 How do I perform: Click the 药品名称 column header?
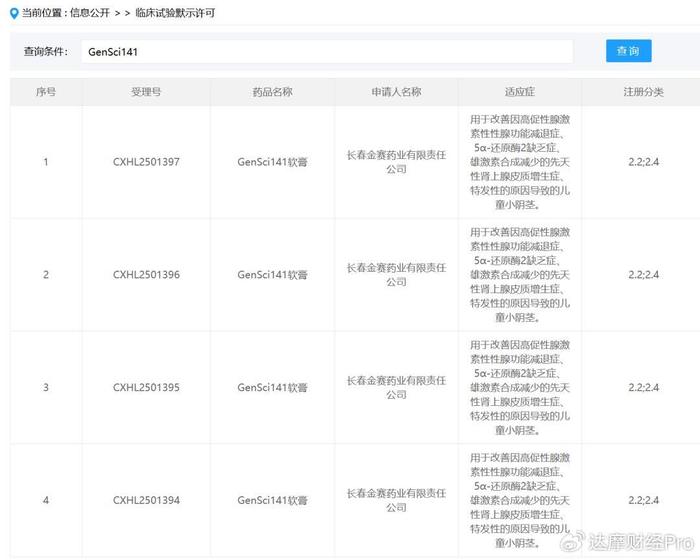tap(272, 92)
